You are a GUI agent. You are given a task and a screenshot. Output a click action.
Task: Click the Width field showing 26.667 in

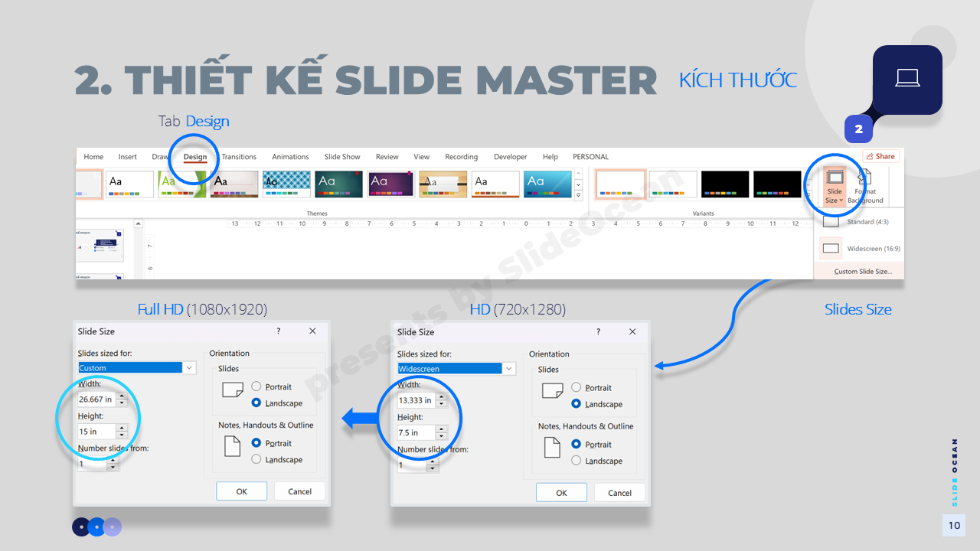click(x=96, y=399)
